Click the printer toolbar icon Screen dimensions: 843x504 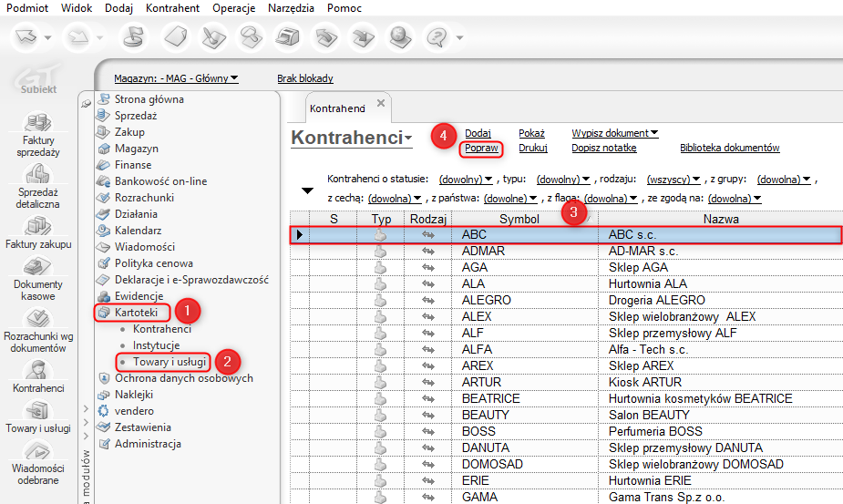click(288, 37)
